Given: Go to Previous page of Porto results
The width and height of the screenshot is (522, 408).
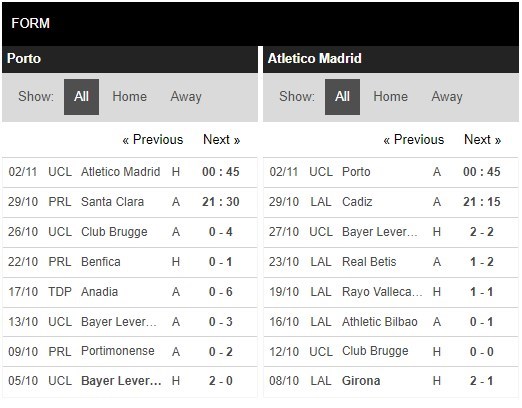Looking at the screenshot, I should coord(153,139).
